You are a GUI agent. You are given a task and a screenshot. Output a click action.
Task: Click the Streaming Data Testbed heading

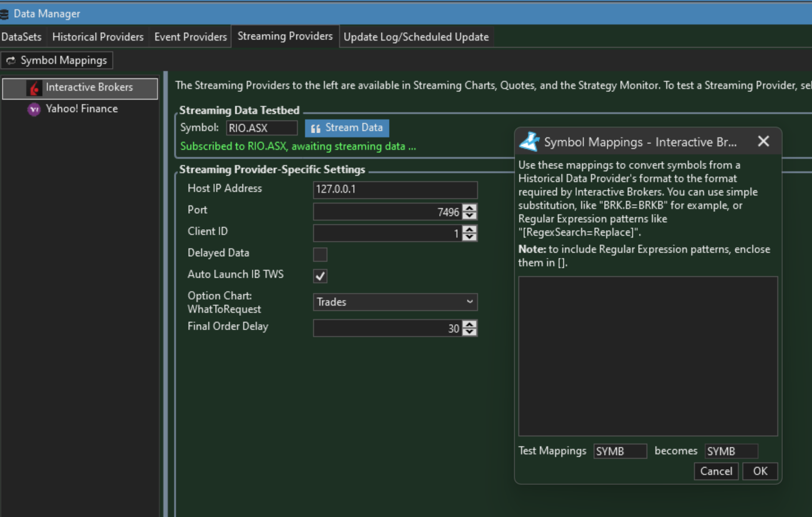point(239,110)
